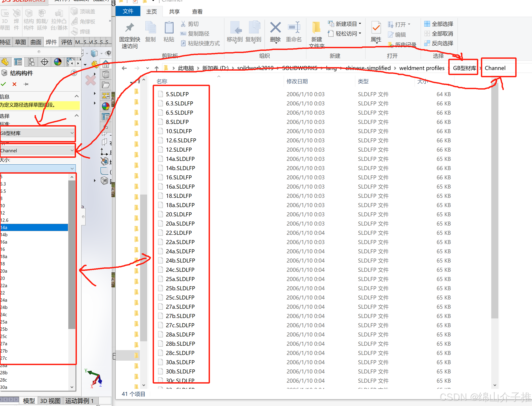The image size is (532, 406).
Task: Click Select All in ribbon
Action: 439,24
